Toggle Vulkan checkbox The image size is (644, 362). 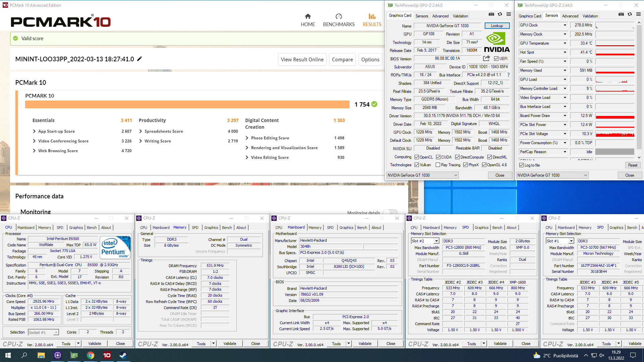tap(417, 165)
